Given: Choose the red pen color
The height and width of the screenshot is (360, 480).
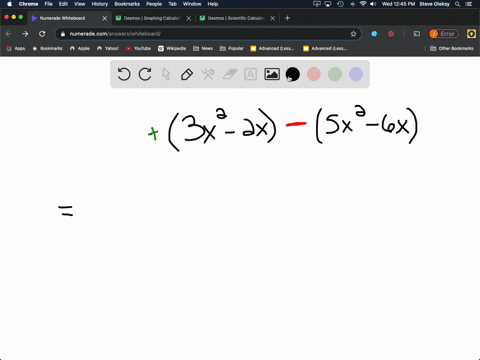Looking at the screenshot, I should click(314, 74).
